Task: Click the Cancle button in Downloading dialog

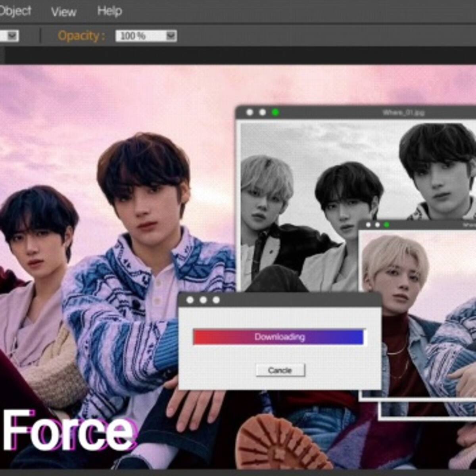Action: click(280, 370)
